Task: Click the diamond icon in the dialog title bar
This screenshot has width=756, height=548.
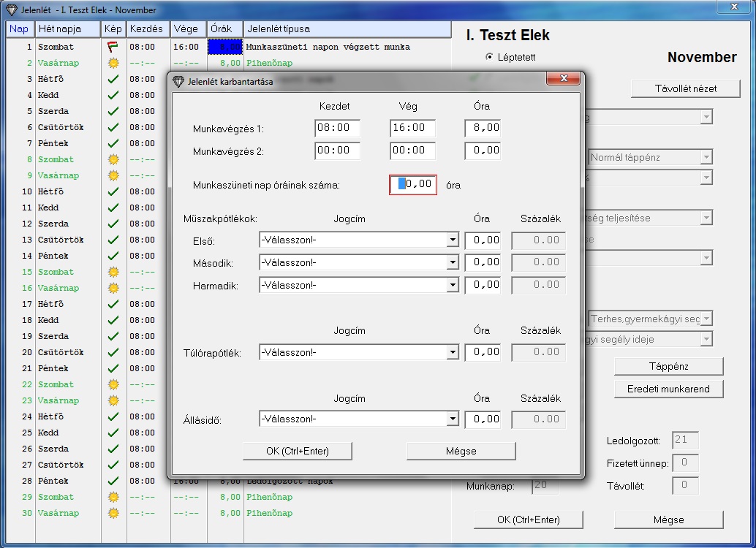Action: 179,81
